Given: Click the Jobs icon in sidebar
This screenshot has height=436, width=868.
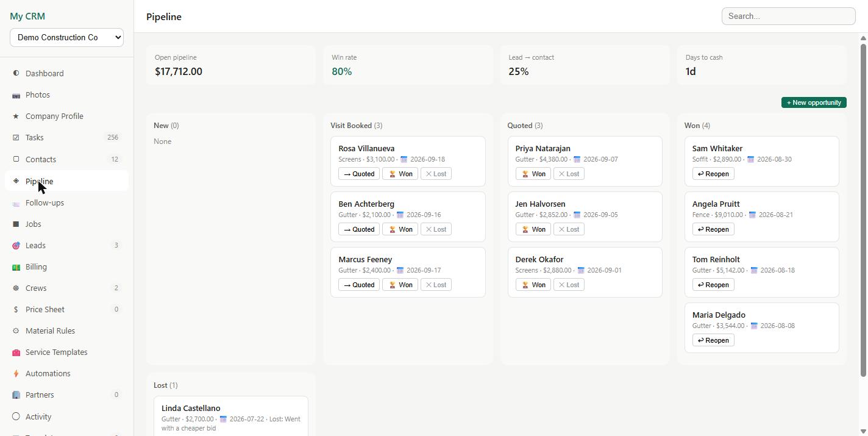Looking at the screenshot, I should click(x=16, y=224).
